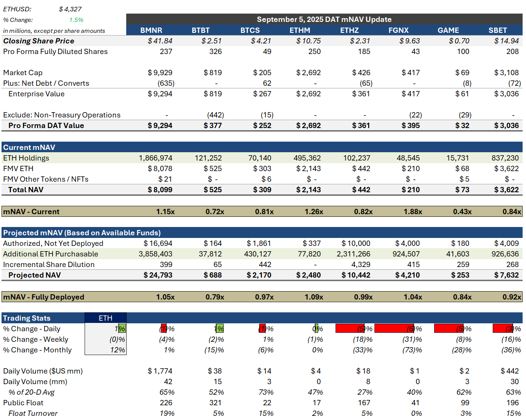Select the Pro Forma DAT Value row label
The width and height of the screenshot is (526, 420).
[46, 125]
